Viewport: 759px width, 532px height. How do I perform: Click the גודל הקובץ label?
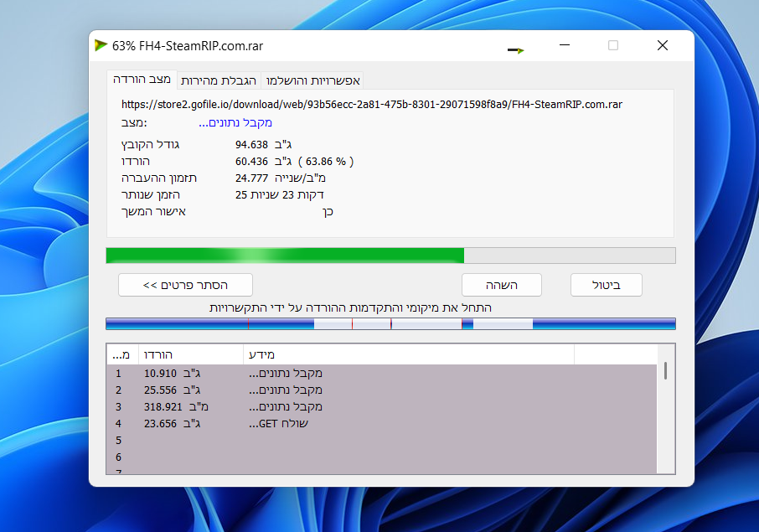(x=150, y=145)
